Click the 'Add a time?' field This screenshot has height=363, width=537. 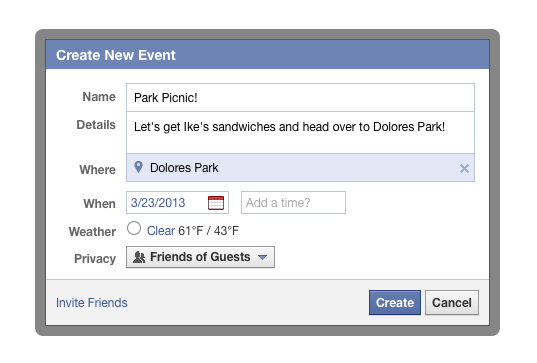(294, 203)
